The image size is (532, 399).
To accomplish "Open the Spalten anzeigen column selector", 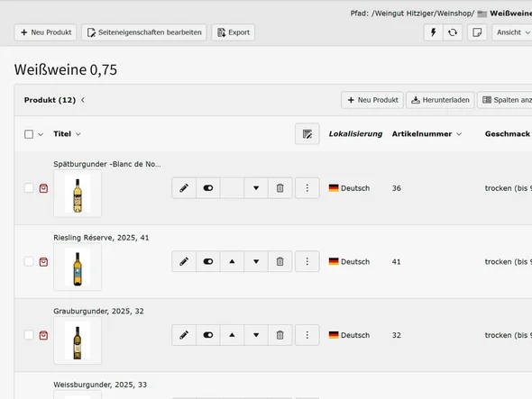I will click(505, 100).
